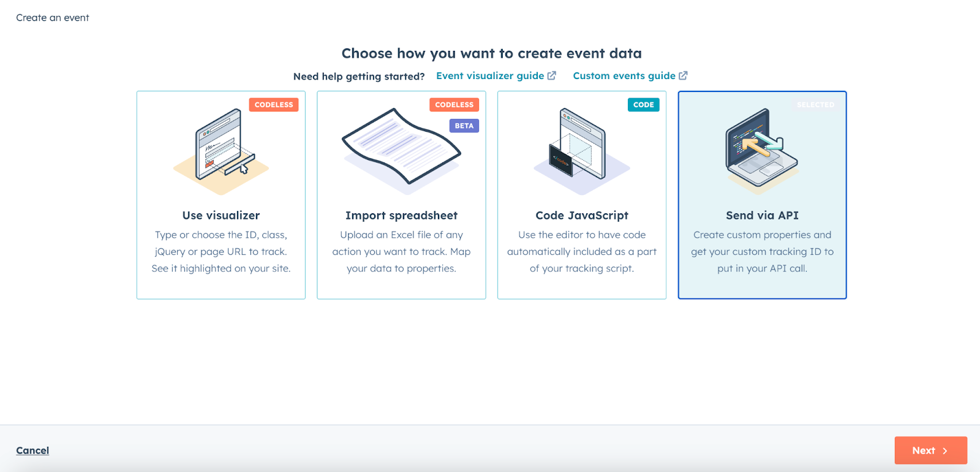Image resolution: width=980 pixels, height=472 pixels.
Task: Select the Use visualizer option card
Action: pos(221,195)
